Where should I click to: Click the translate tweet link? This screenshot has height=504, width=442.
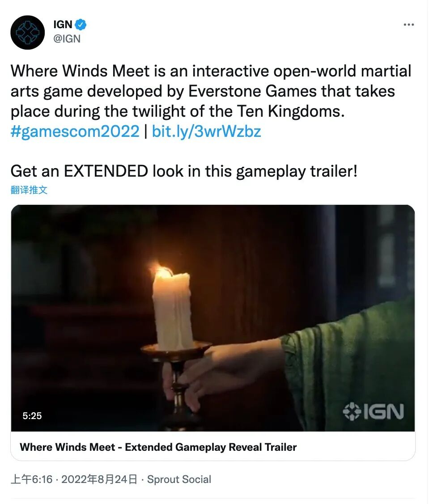(29, 190)
